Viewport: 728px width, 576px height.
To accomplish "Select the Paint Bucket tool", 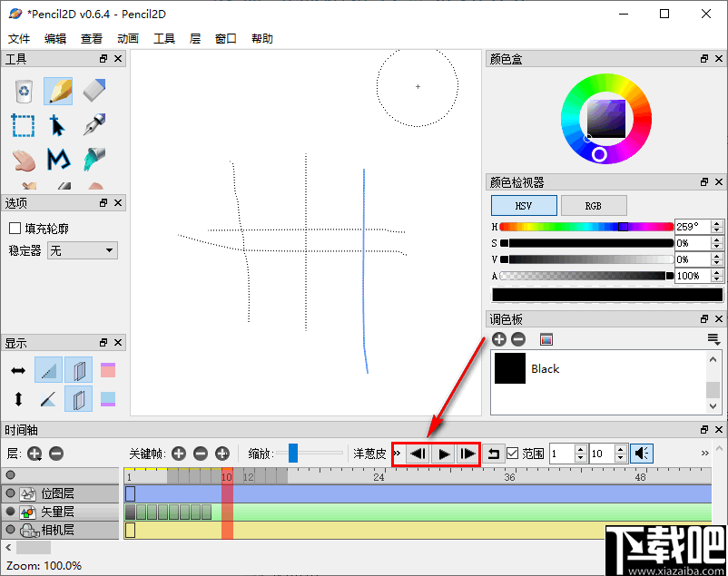I will 93,161.
